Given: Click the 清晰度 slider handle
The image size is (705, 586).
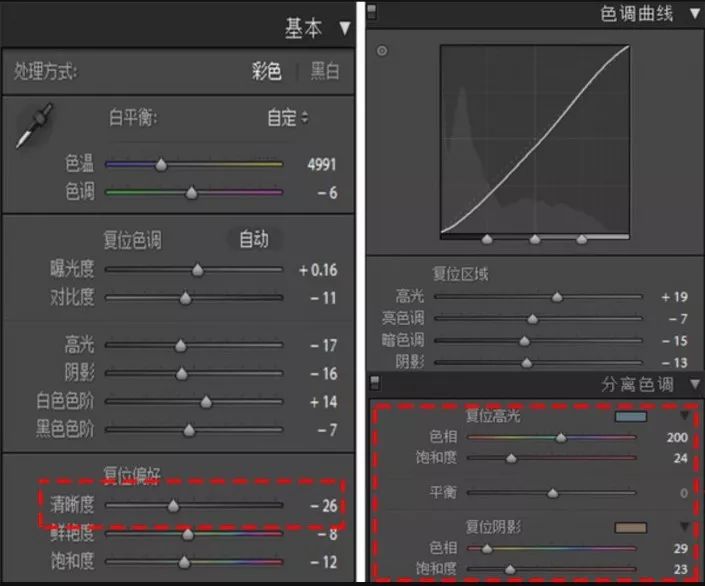Looking at the screenshot, I should (173, 506).
